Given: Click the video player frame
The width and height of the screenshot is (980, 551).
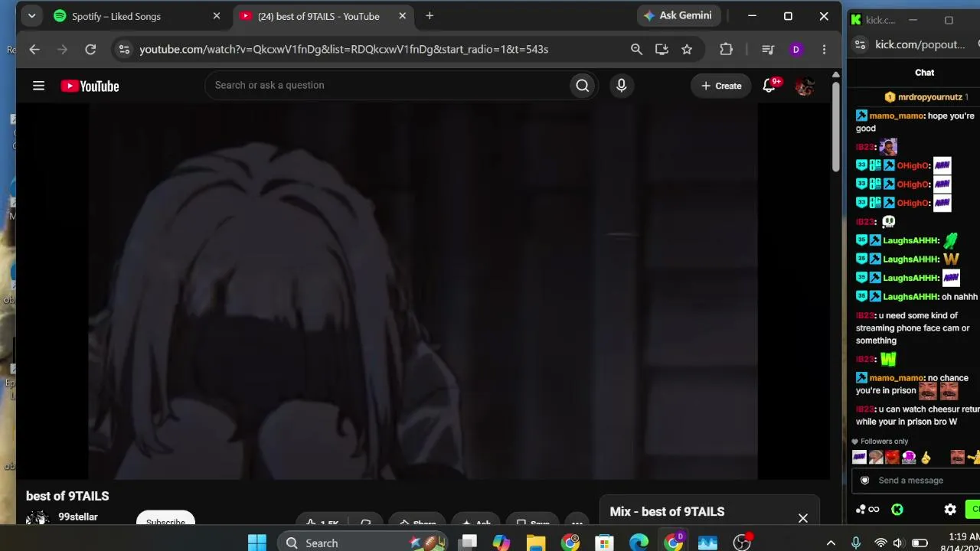Looking at the screenshot, I should [423, 292].
